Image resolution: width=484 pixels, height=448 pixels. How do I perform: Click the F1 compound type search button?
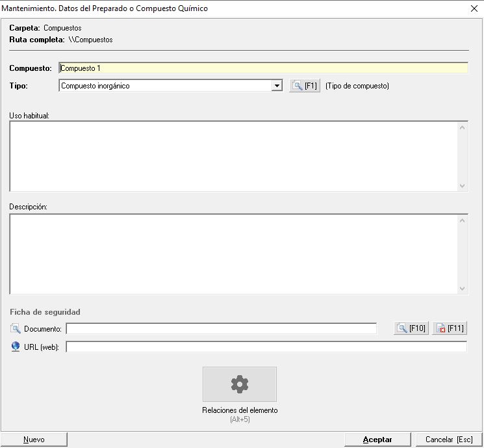(x=304, y=86)
